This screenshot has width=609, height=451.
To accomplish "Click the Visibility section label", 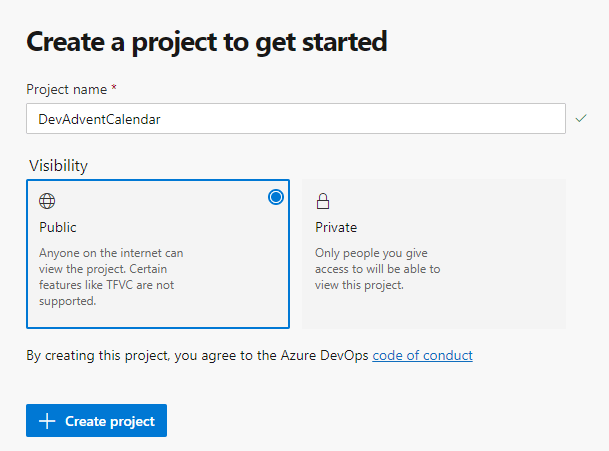I will [x=58, y=166].
